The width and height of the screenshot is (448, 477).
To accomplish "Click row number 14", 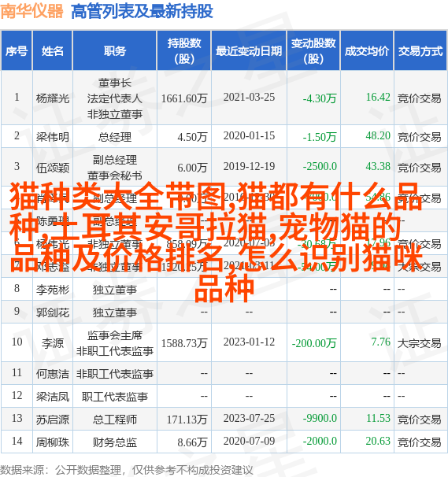I will tap(17, 442).
